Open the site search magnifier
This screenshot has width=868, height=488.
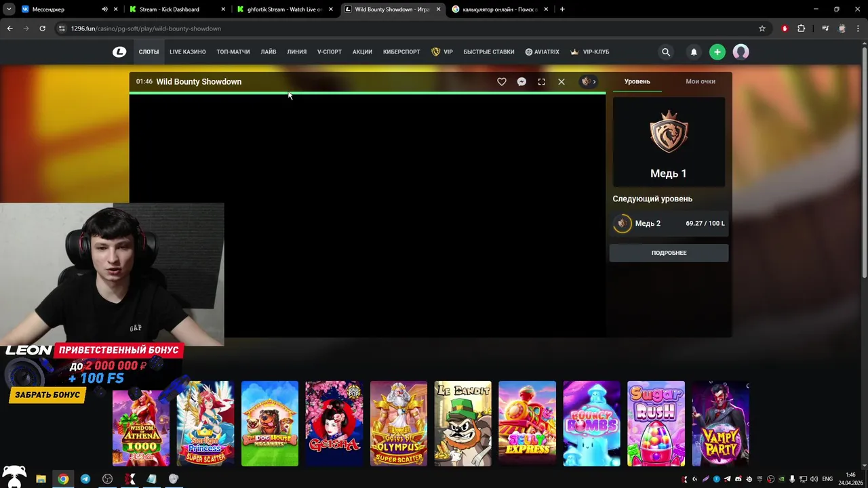tap(666, 52)
